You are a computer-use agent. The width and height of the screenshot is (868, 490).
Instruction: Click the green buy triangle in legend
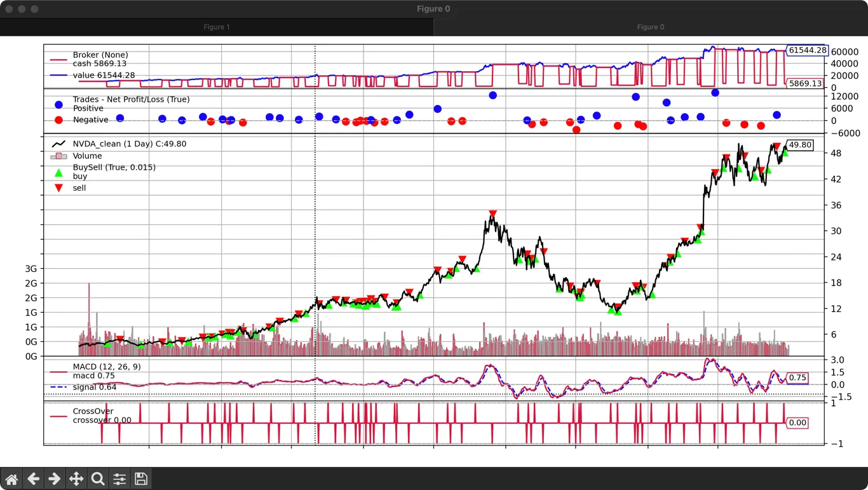coord(59,172)
